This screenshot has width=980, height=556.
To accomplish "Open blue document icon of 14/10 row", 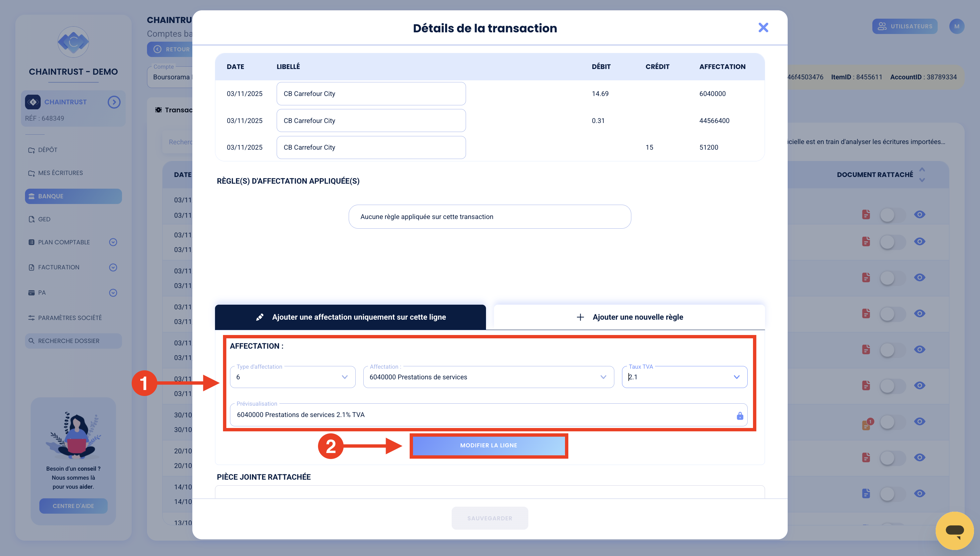I will point(866,494).
